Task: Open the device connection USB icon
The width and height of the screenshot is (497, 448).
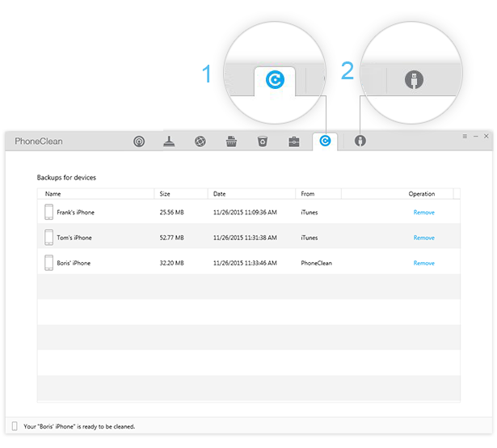Action: point(360,141)
